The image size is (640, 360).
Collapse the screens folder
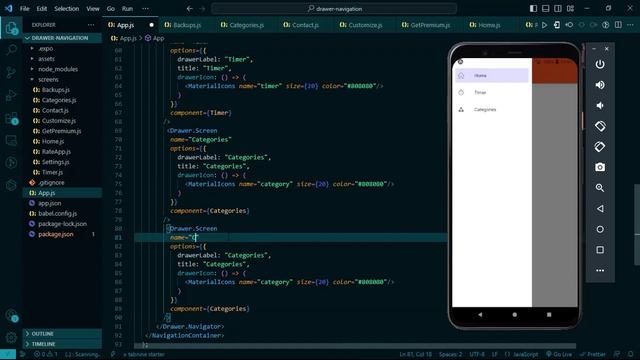(48, 80)
